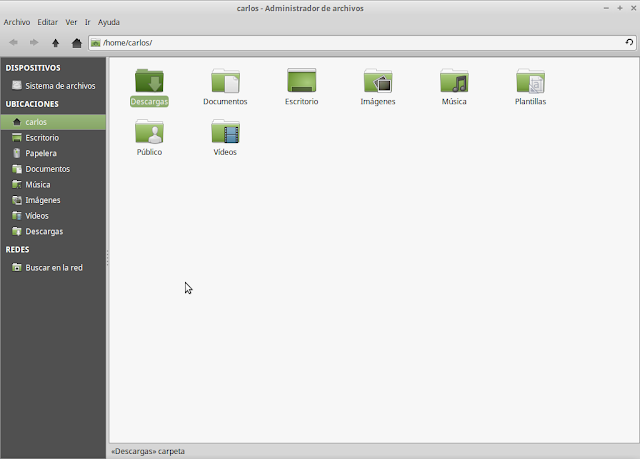Image resolution: width=640 pixels, height=459 pixels.
Task: Select the Vídeos folder icon in main view
Action: (225, 131)
